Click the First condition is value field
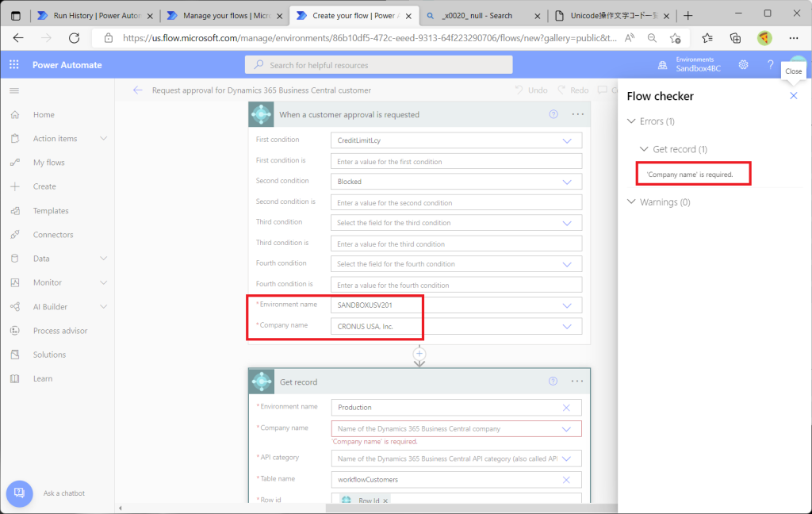Image resolution: width=812 pixels, height=514 pixels. pos(456,161)
